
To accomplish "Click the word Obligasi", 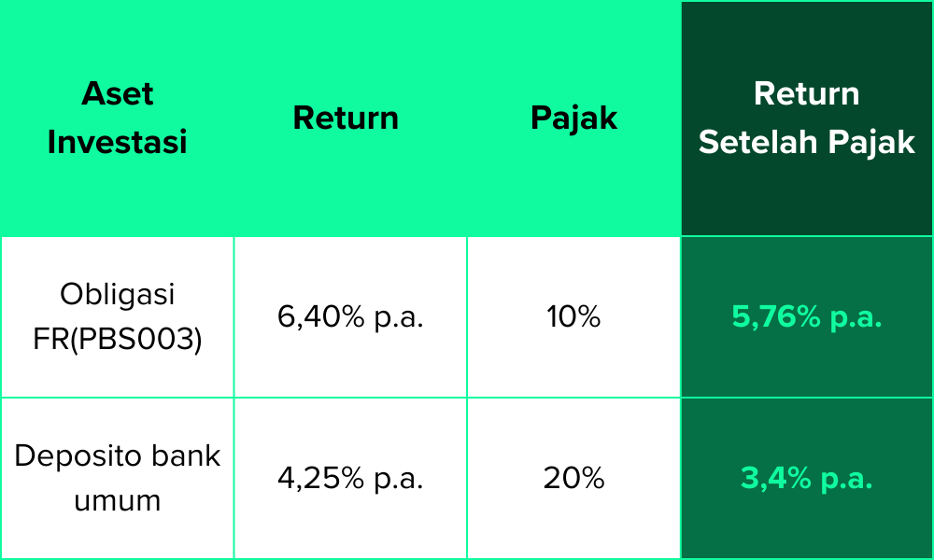I will pyautogui.click(x=117, y=294).
